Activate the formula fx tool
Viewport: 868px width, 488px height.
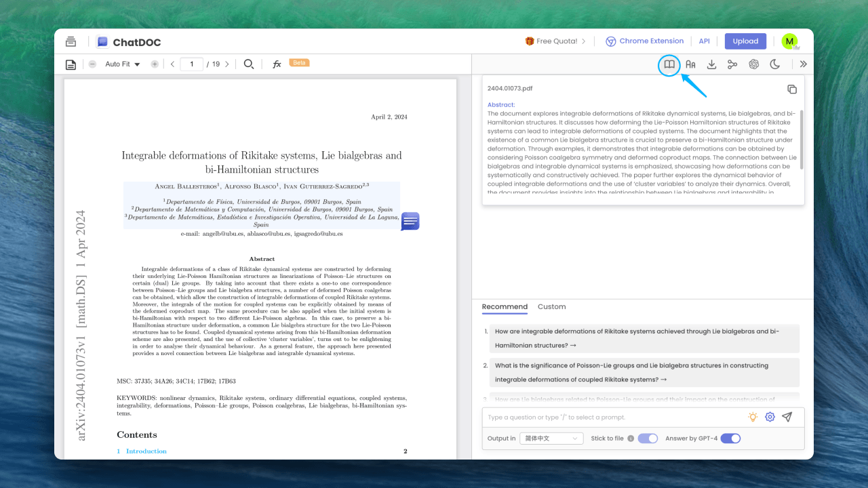277,64
